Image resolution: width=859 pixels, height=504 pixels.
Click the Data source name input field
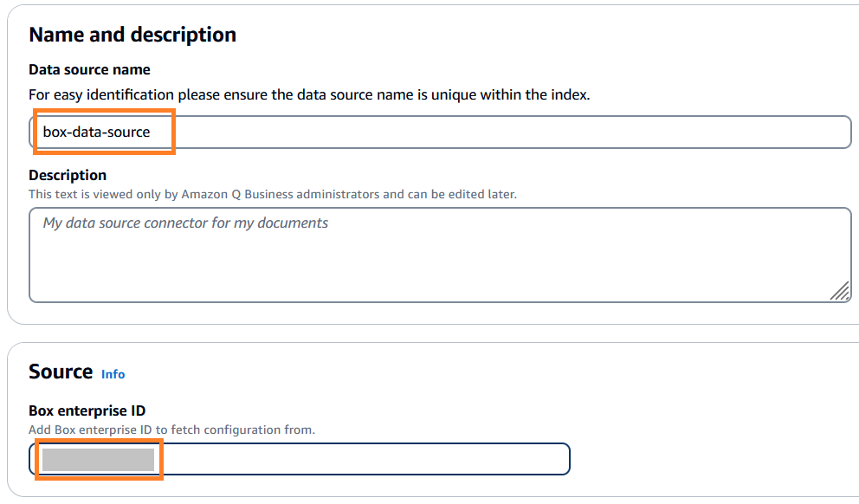[x=440, y=132]
